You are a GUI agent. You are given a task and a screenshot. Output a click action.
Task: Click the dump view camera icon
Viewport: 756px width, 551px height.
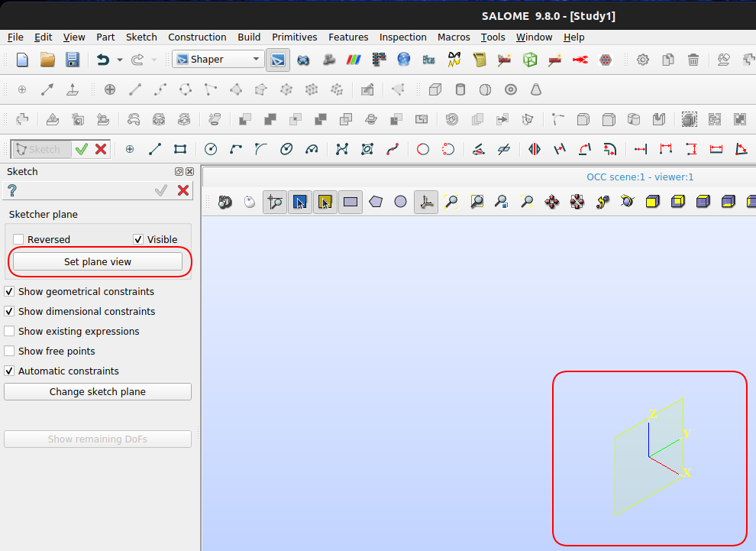point(225,202)
